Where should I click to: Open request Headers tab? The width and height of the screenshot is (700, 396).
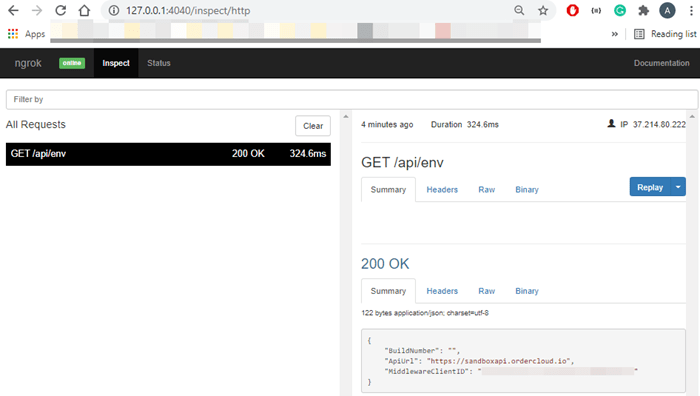click(442, 190)
